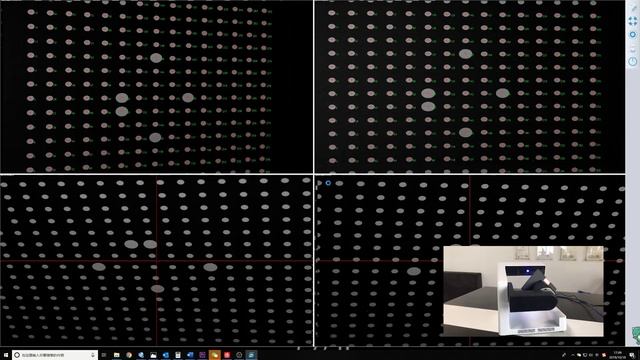
Task: Click the microphone icon in search box
Action: tap(93, 355)
